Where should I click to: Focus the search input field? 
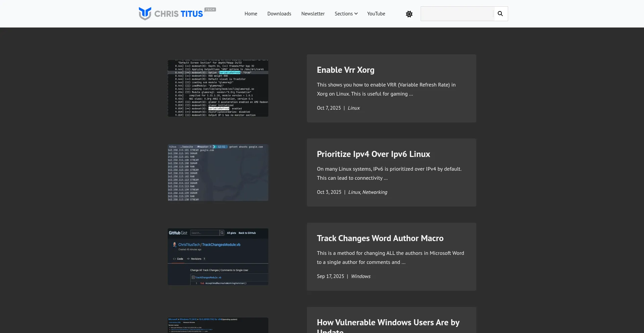click(457, 14)
